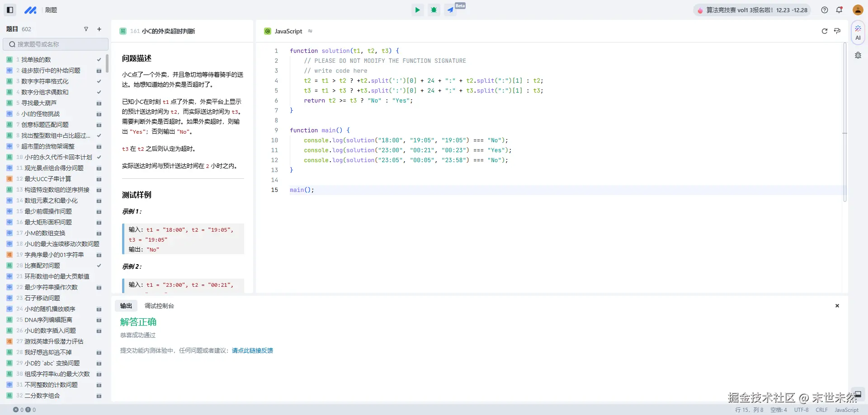Select the 输出 tab
The width and height of the screenshot is (868, 415).
[126, 306]
